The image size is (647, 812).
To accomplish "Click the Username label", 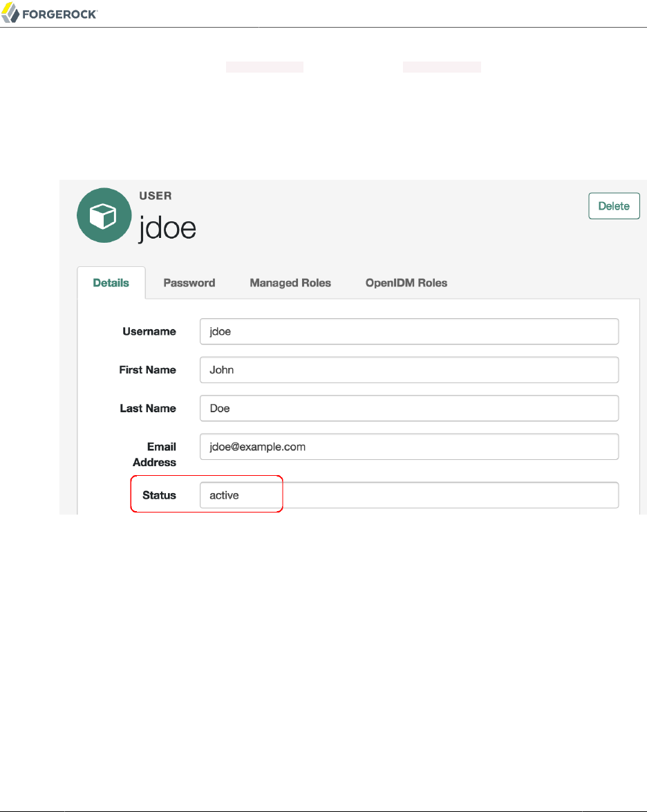I will click(149, 331).
